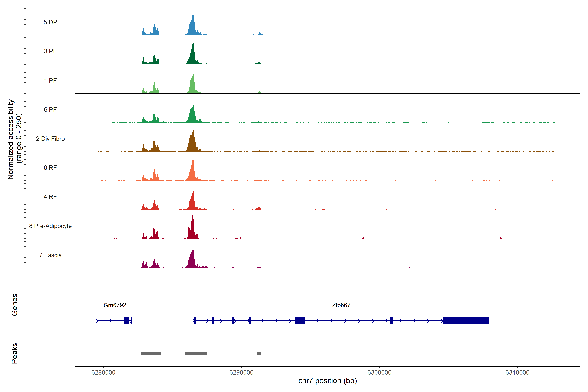Select the small rightmost peak bar
Image resolution: width=588 pixels, height=392 pixels.
point(259,353)
